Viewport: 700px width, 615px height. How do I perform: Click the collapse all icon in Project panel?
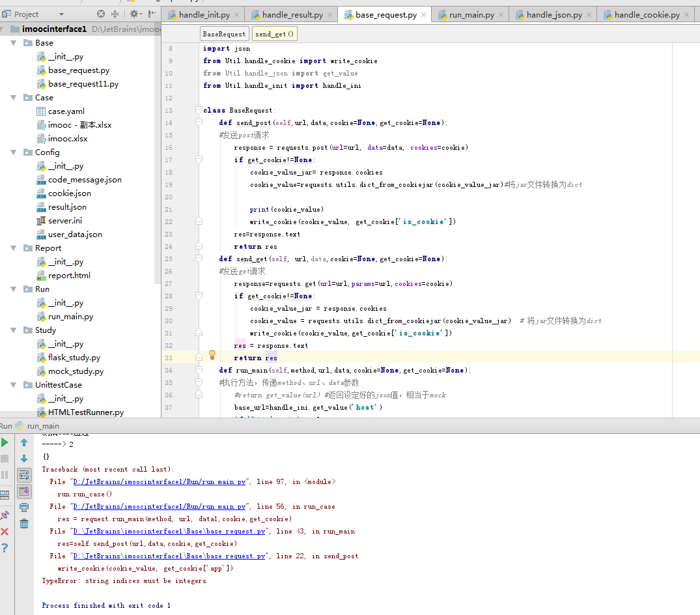[x=115, y=14]
